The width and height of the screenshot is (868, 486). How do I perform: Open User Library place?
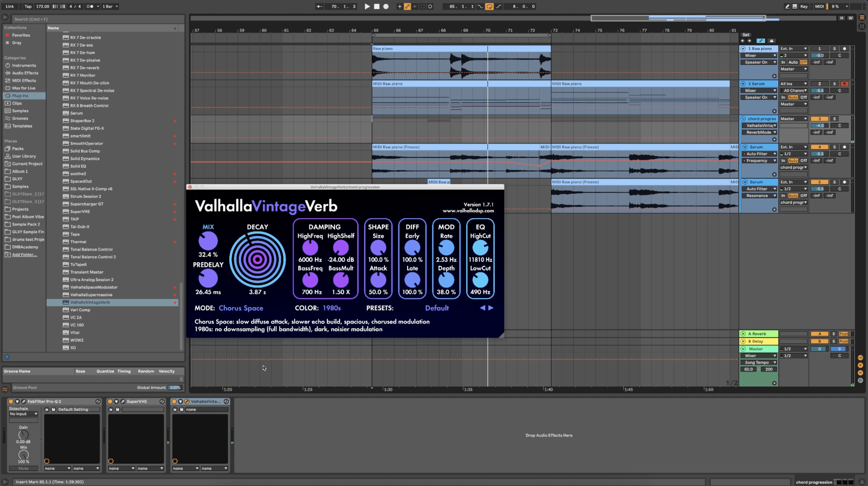(x=24, y=156)
